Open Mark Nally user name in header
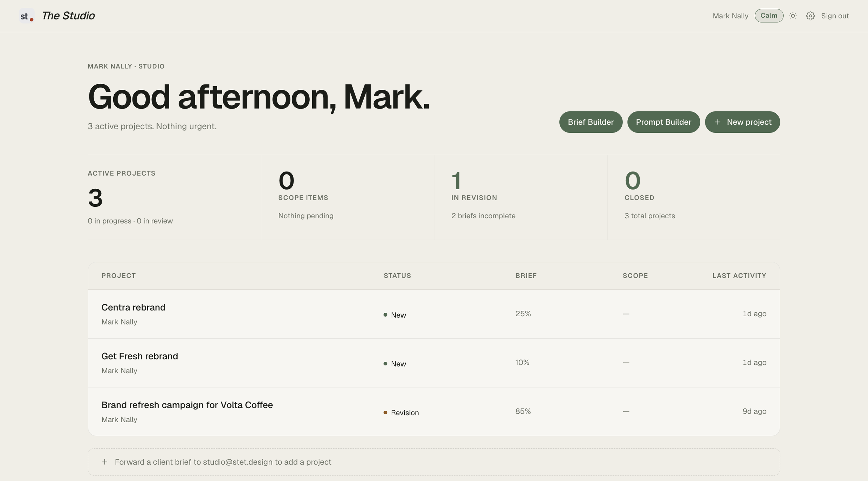868x481 pixels. [x=730, y=16]
